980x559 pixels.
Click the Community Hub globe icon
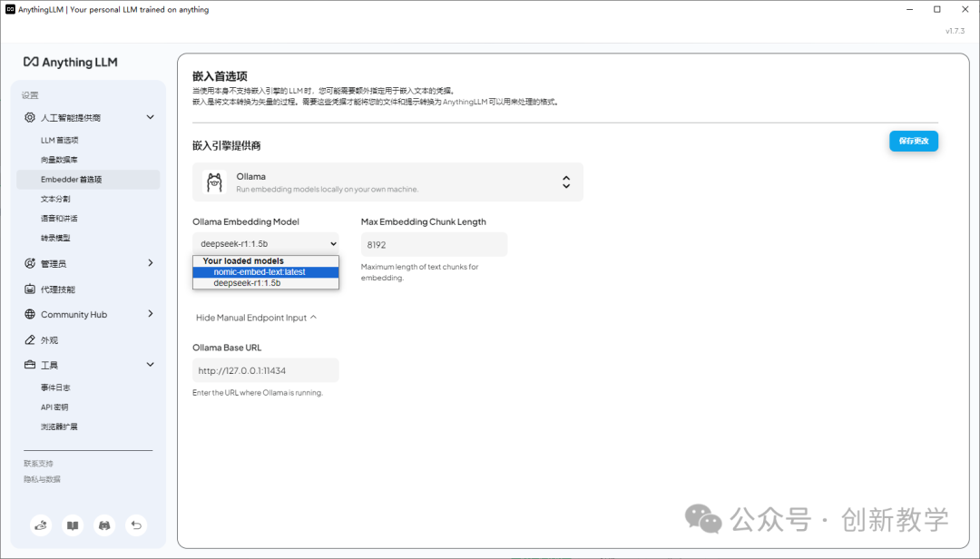[29, 314]
